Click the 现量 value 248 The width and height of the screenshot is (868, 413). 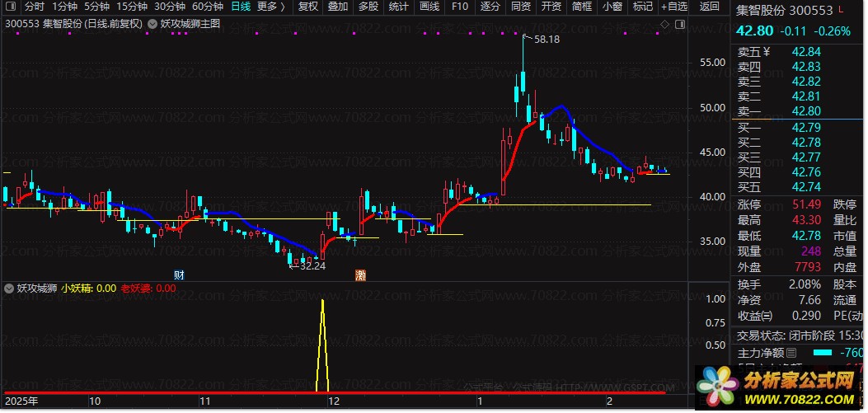click(809, 252)
